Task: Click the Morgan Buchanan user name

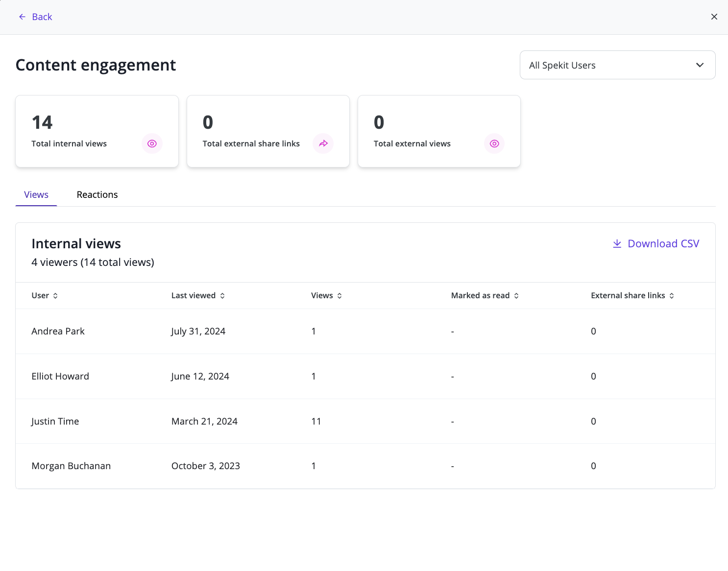Action: pyautogui.click(x=71, y=466)
